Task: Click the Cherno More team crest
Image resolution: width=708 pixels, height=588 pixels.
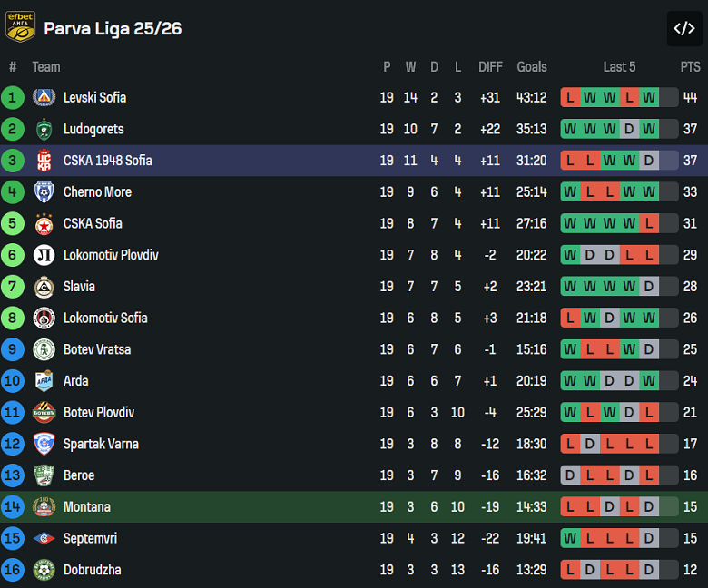Action: [44, 191]
